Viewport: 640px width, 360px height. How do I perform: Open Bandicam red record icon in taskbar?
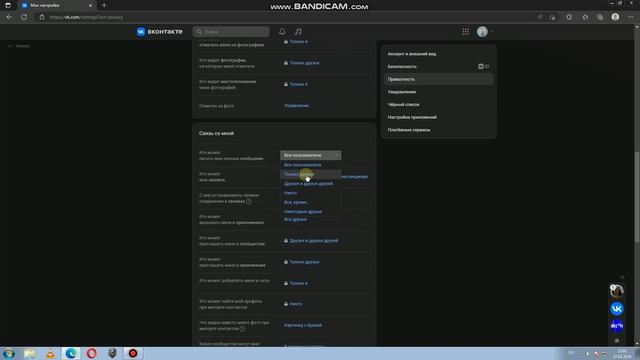click(x=133, y=353)
